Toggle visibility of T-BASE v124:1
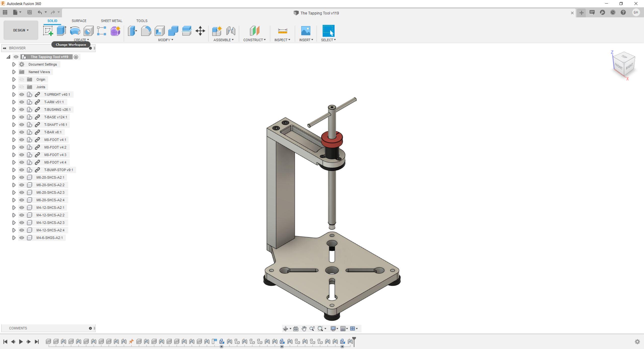This screenshot has height=349, width=644. tap(22, 117)
